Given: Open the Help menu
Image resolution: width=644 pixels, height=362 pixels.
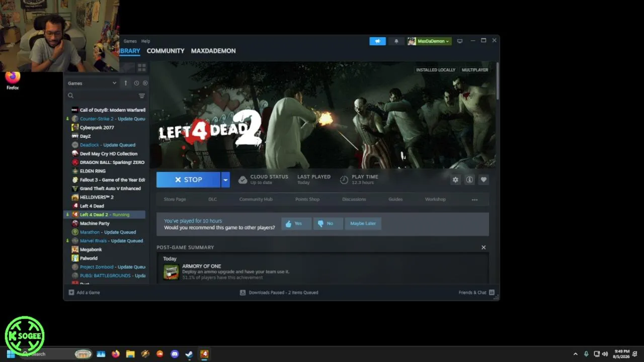Looking at the screenshot, I should pos(145,41).
